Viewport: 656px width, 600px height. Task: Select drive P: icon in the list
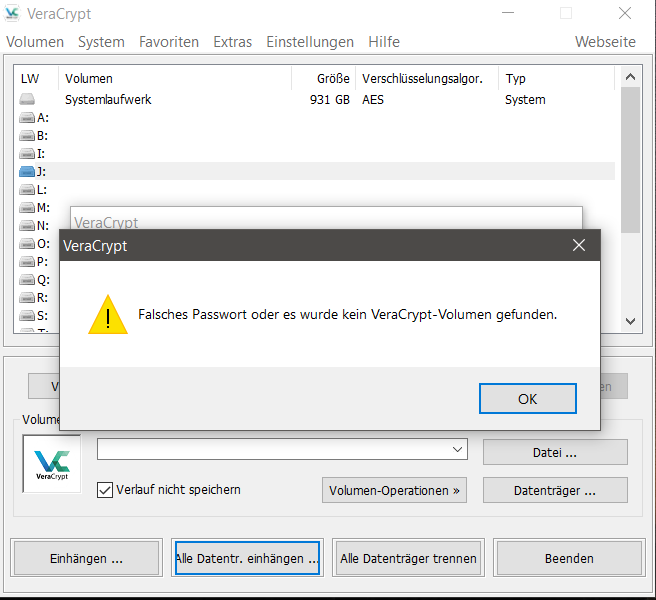[x=27, y=262]
